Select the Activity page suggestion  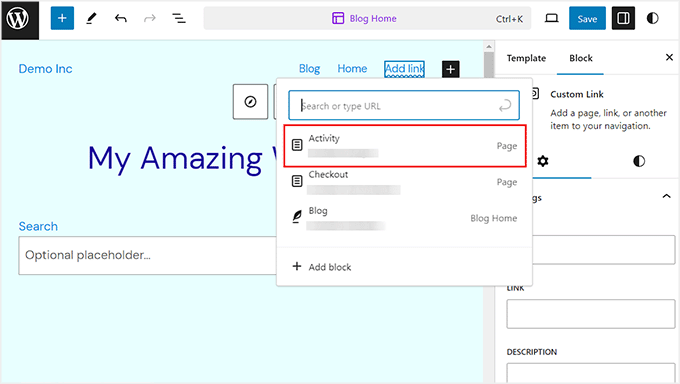405,146
